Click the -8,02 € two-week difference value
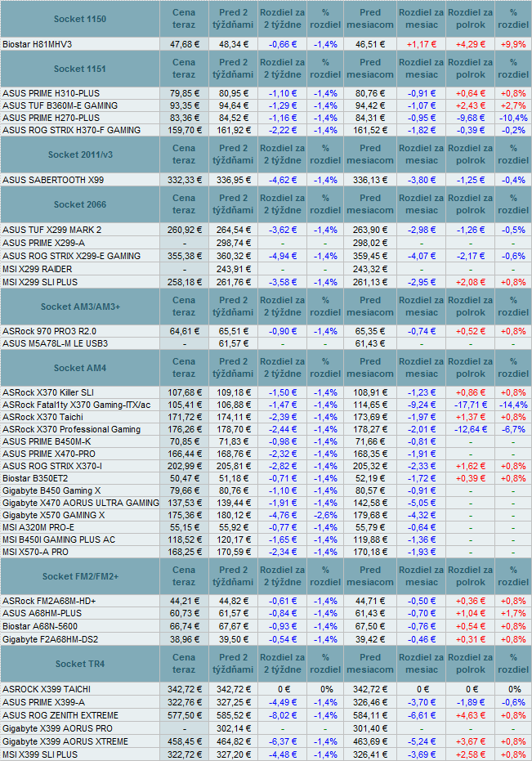 pos(283,715)
